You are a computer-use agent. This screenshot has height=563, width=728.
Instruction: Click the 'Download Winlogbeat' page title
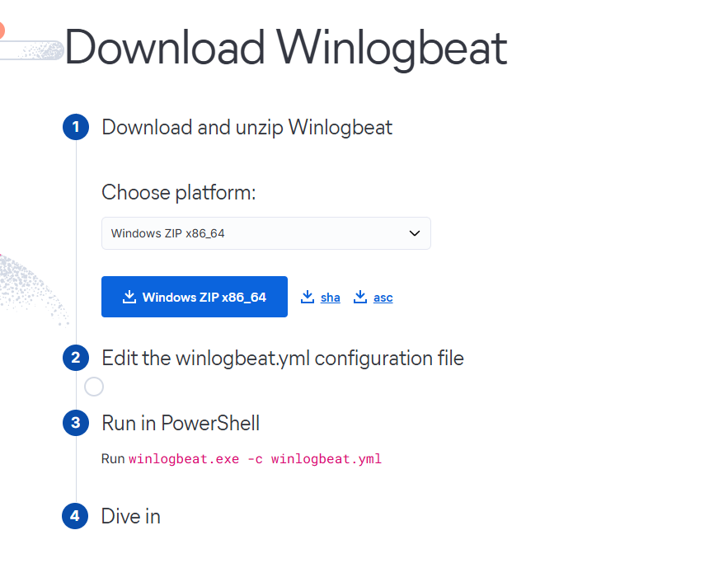286,49
